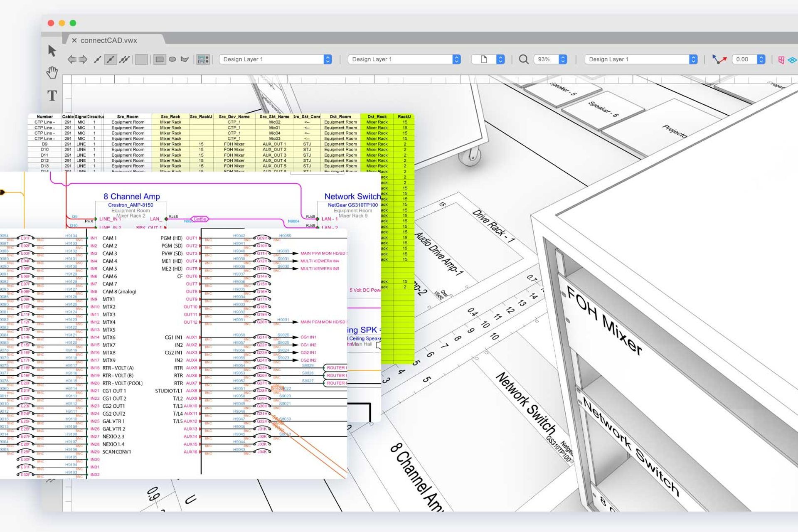Click the gray fill color swatch

click(x=141, y=59)
